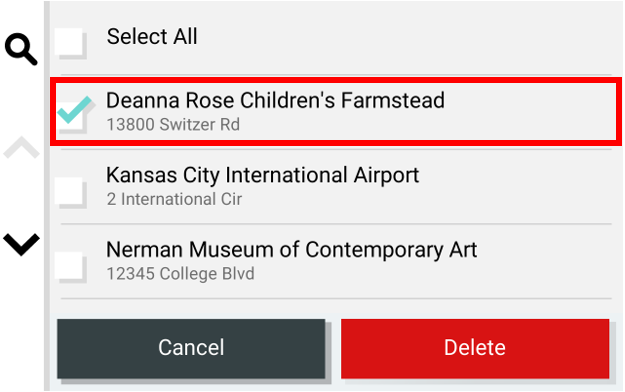The image size is (625, 392).
Task: Tick the Select All checkbox
Action: click(70, 43)
